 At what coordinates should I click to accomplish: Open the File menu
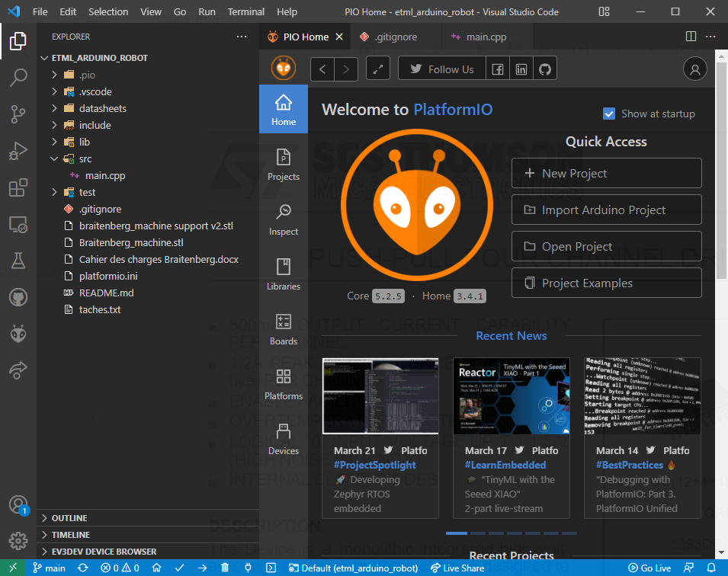point(40,11)
